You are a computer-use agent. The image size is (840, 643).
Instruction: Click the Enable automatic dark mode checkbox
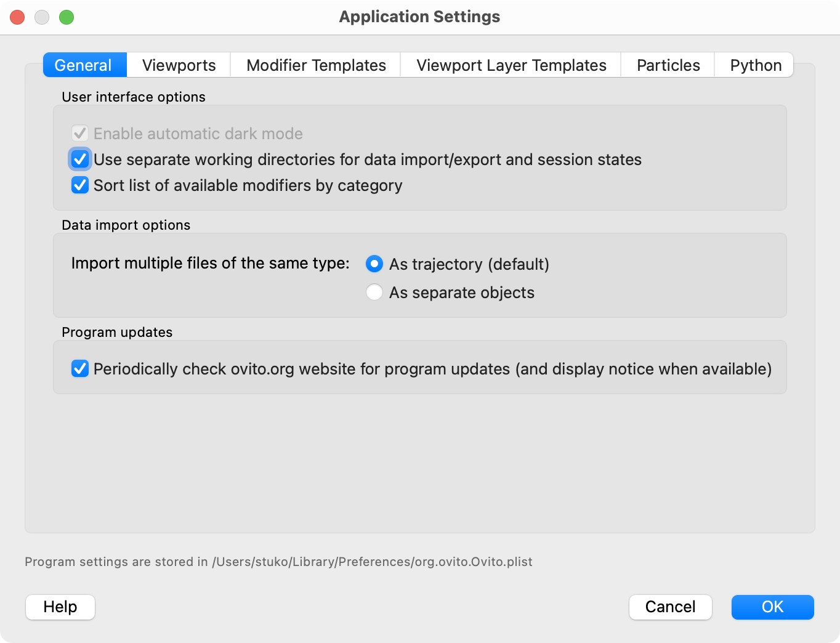(x=80, y=134)
